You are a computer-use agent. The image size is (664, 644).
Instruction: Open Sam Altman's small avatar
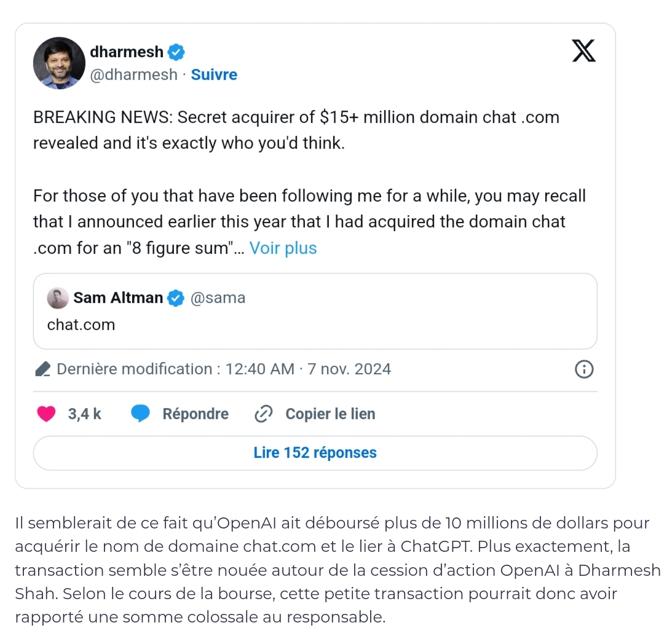coord(58,298)
